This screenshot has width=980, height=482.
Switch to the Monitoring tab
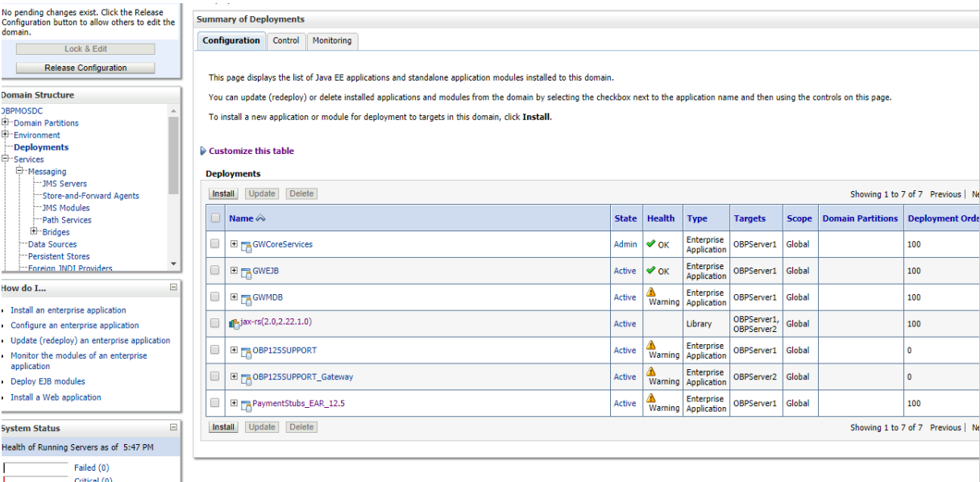(x=332, y=40)
